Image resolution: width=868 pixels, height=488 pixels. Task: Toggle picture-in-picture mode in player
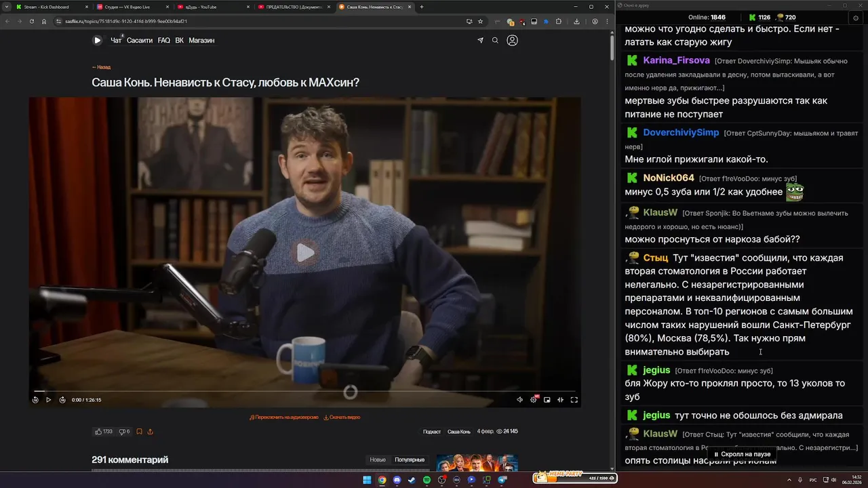pos(547,400)
